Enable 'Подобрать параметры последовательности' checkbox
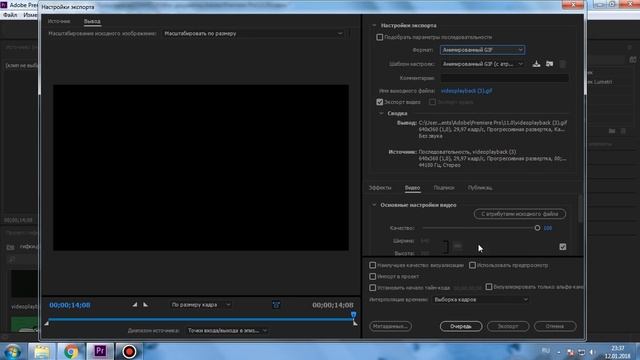The image size is (640, 360). tap(380, 37)
